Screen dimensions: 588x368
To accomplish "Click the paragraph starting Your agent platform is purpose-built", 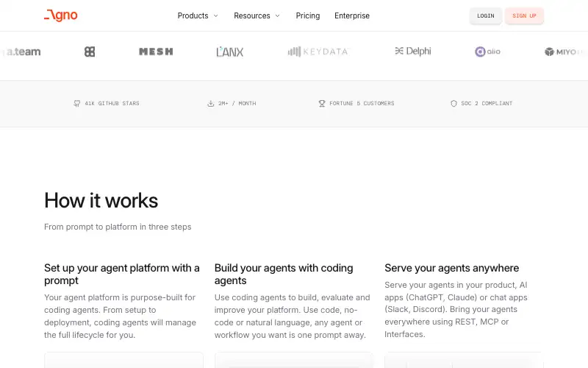I will coord(120,316).
